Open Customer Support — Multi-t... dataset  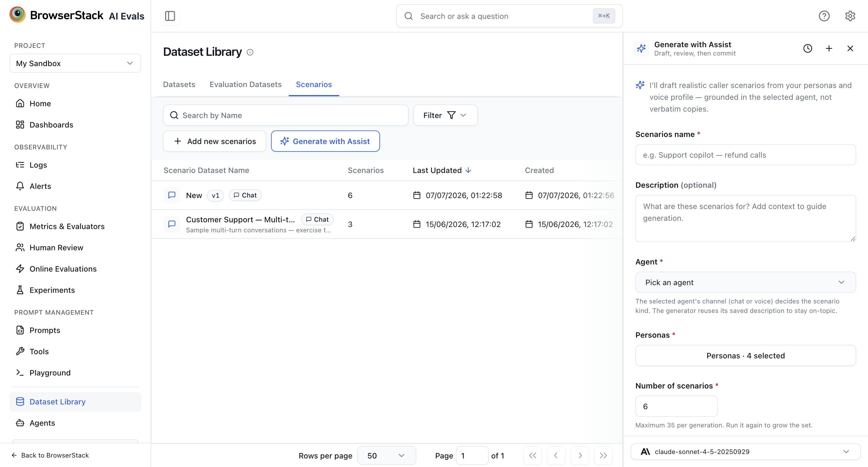(x=241, y=219)
